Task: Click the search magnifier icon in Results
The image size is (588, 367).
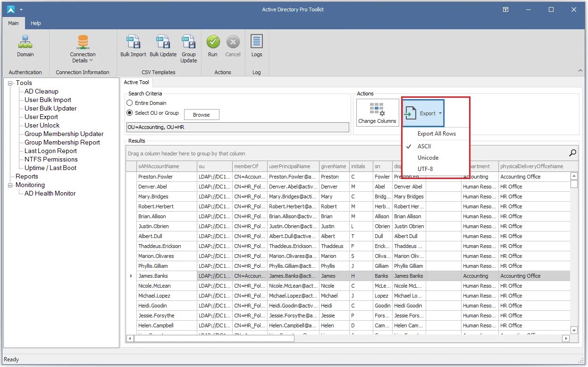Action: click(x=572, y=153)
